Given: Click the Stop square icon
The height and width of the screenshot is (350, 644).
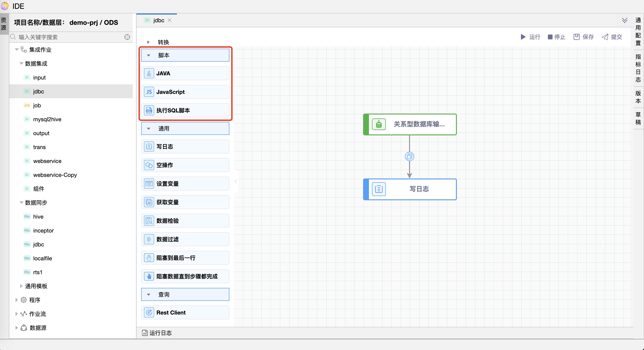Looking at the screenshot, I should pyautogui.click(x=550, y=37).
